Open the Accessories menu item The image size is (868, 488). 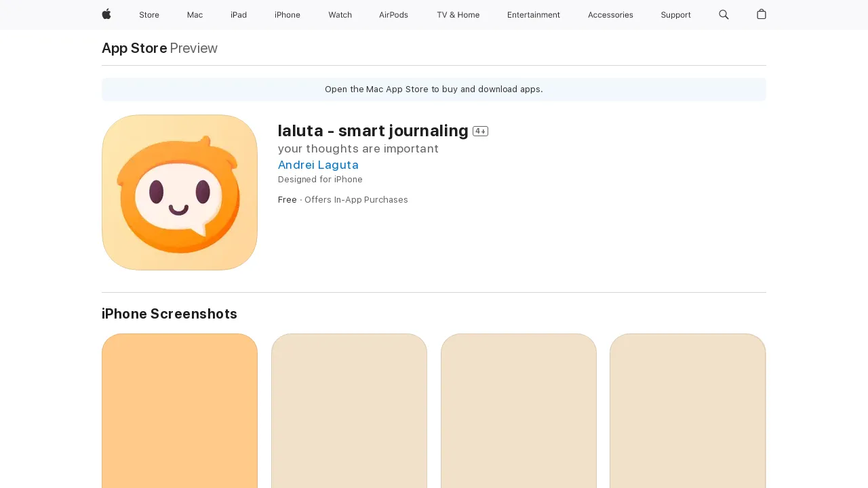[x=610, y=15]
